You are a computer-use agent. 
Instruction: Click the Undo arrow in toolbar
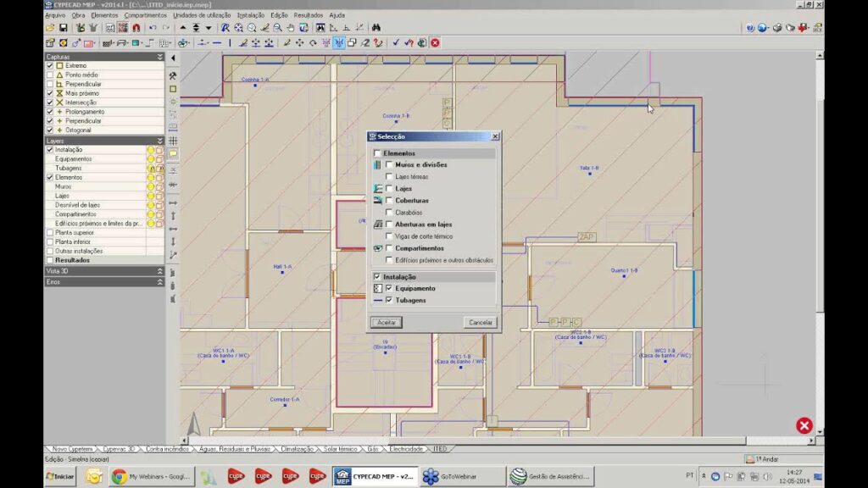coord(153,28)
